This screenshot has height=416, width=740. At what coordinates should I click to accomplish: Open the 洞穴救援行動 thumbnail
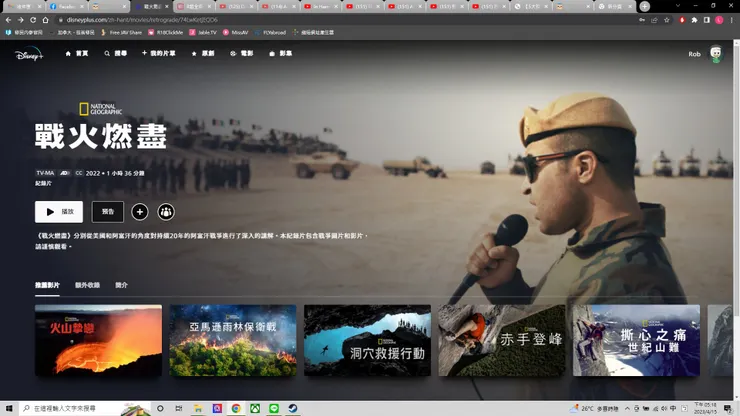pyautogui.click(x=367, y=340)
